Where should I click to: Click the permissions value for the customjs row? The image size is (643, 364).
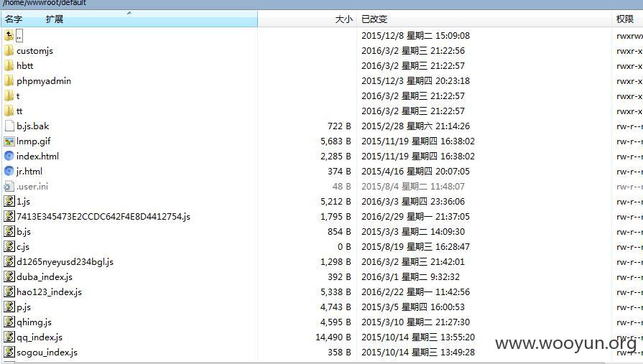point(629,51)
